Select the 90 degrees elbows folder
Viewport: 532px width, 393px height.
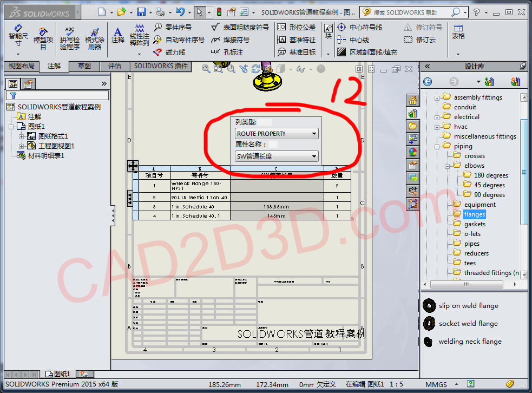tap(489, 195)
